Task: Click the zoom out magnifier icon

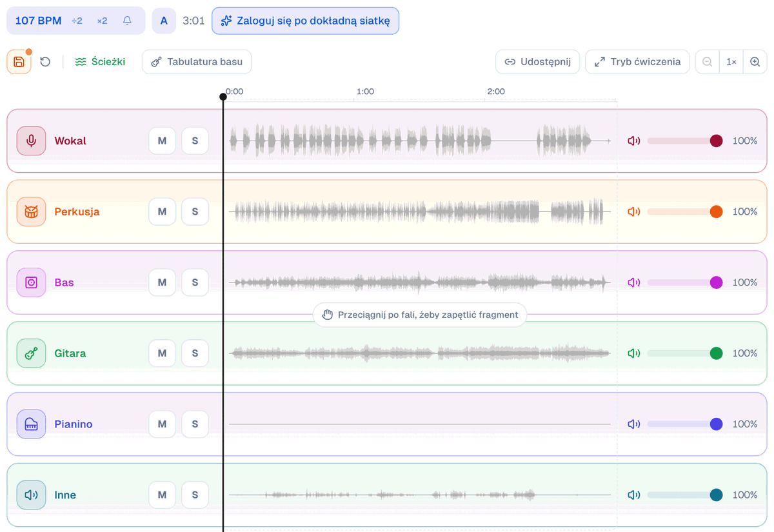Action: tap(708, 62)
